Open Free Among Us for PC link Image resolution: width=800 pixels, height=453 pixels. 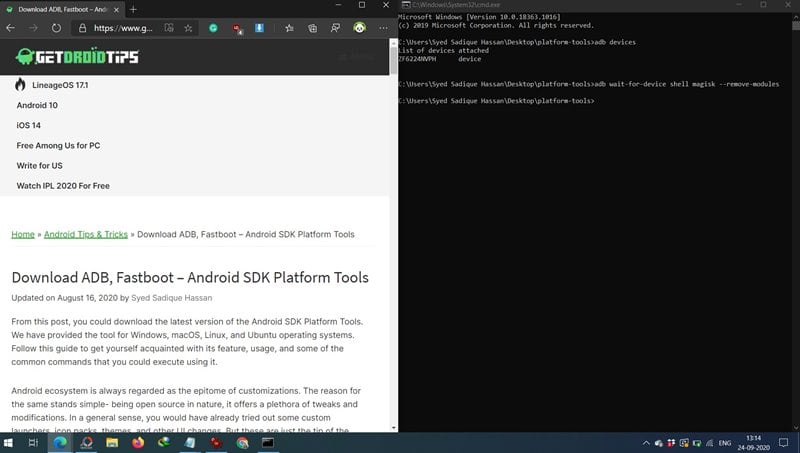tap(58, 145)
